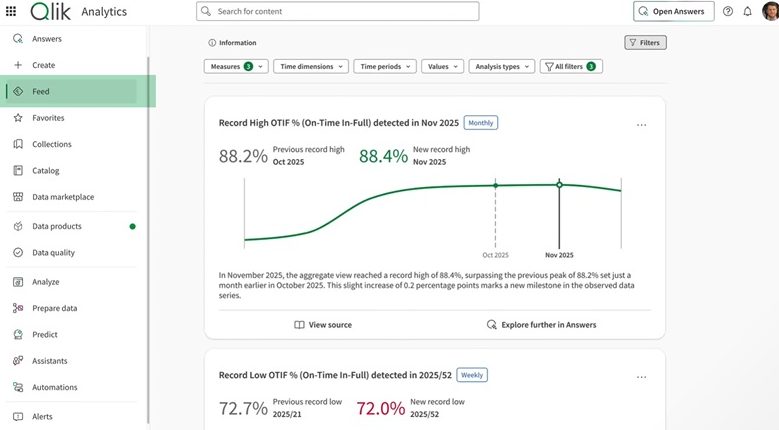
Task: Click the Monthly tag
Action: pos(481,123)
